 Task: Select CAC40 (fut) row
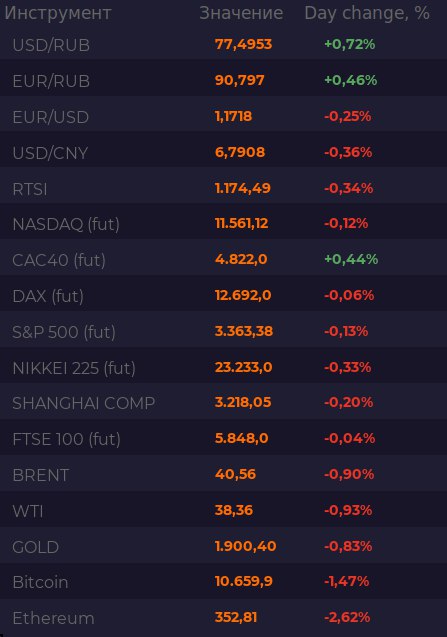pyautogui.click(x=224, y=258)
